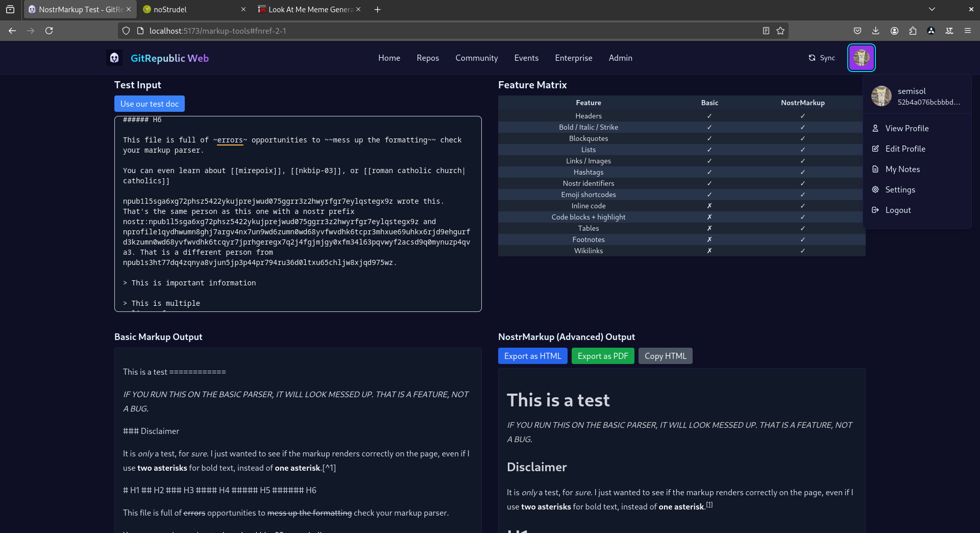This screenshot has width=980, height=533.
Task: Click the Code blocks + highlight row label
Action: 589,217
